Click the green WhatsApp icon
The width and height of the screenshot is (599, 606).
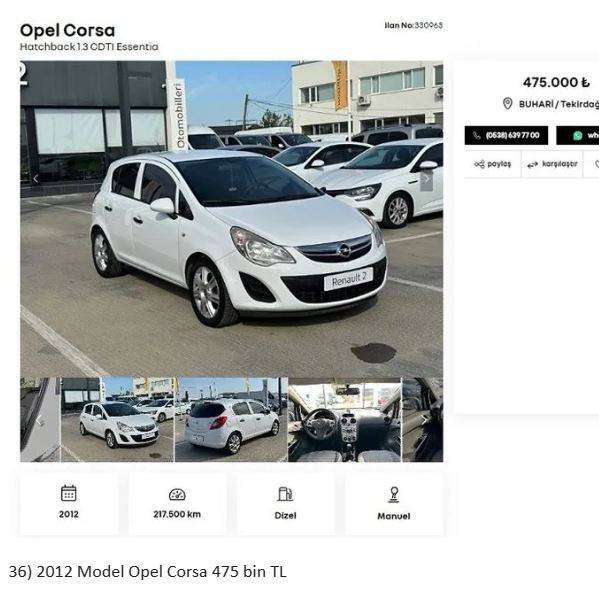[578, 136]
